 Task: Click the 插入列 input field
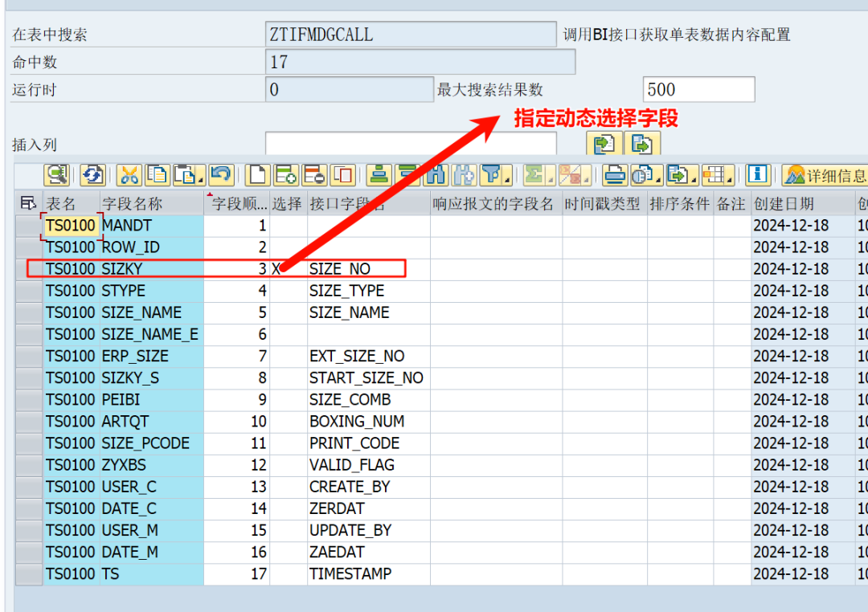411,144
